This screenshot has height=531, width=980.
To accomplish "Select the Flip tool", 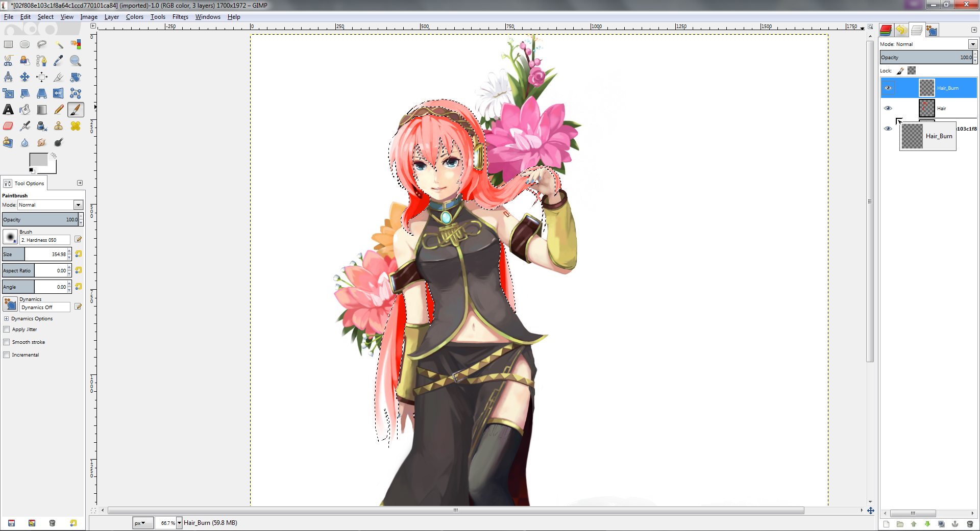I will [x=59, y=93].
